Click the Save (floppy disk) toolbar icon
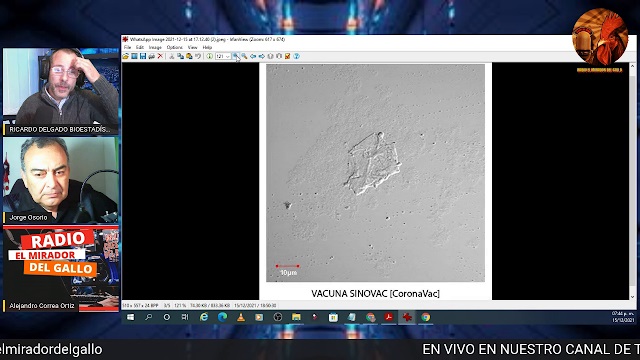 [x=143, y=56]
